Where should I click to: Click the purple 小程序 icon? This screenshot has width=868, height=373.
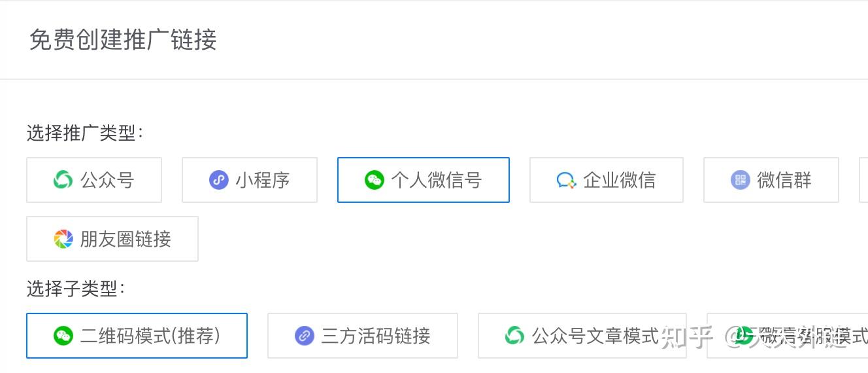218,179
